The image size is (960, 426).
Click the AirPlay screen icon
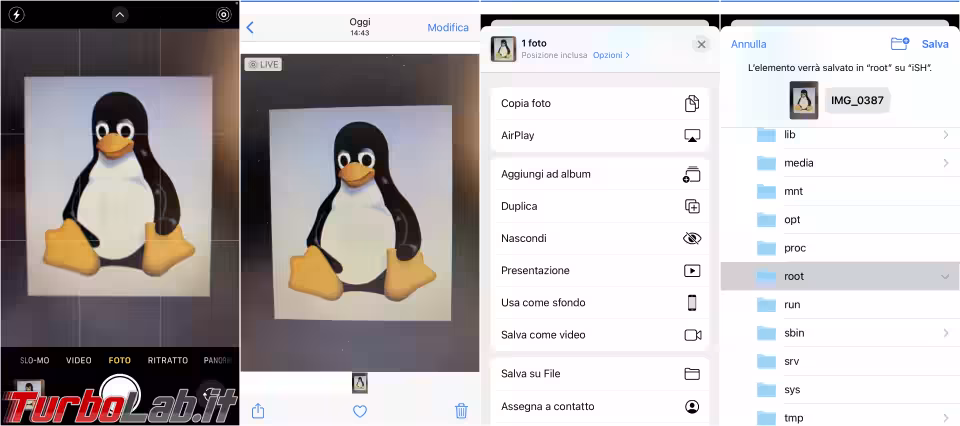point(692,135)
